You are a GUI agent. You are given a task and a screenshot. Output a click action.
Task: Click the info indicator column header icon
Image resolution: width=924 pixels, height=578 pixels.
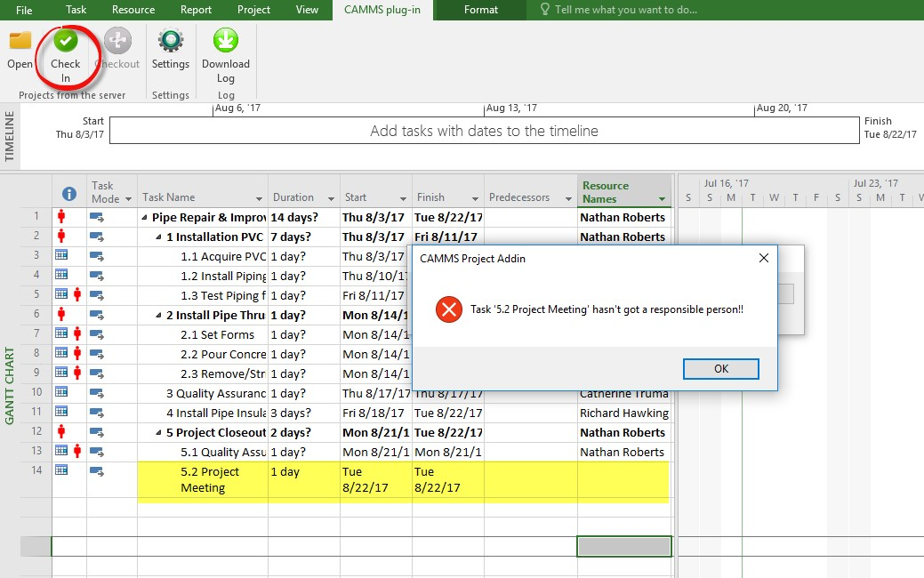click(69, 194)
